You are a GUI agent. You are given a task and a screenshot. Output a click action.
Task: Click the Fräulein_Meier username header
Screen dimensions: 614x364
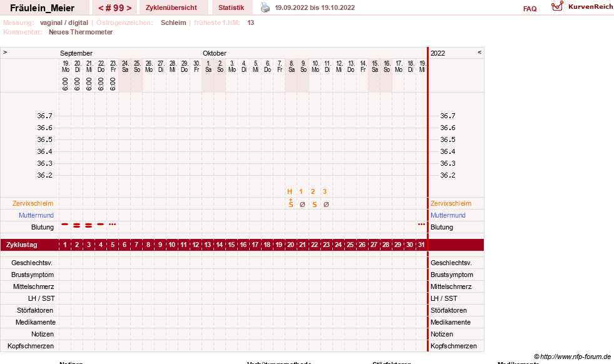[42, 8]
